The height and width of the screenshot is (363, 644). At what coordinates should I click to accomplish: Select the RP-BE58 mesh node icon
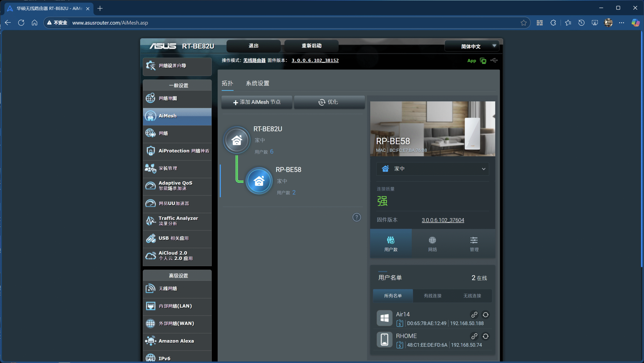point(259,181)
